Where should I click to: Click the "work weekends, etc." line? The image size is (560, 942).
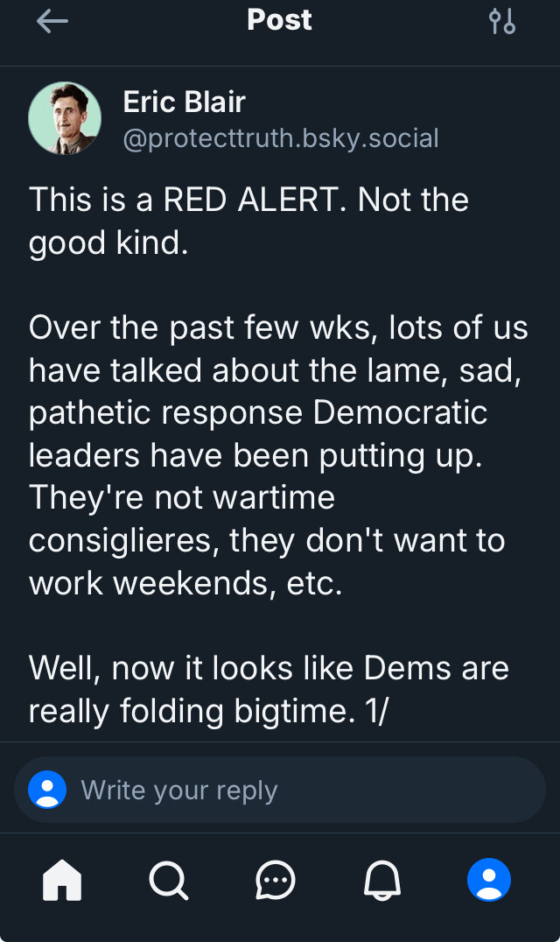coord(185,583)
